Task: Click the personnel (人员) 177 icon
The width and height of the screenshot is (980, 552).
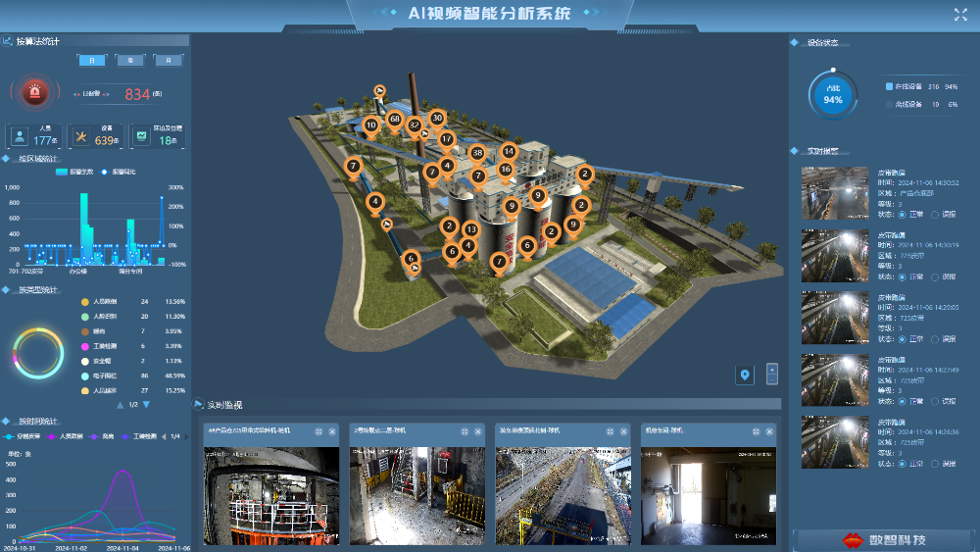Action: [x=21, y=136]
